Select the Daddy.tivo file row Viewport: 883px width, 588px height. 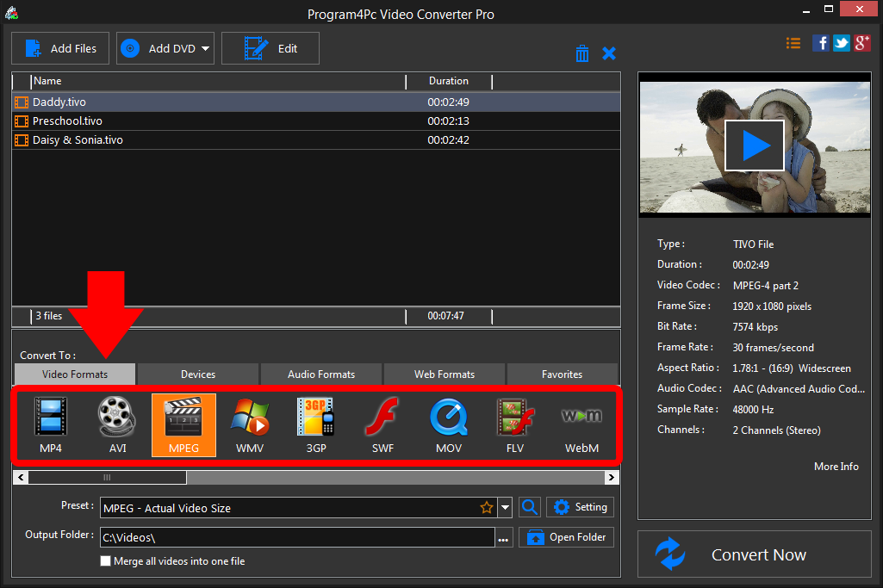click(x=316, y=102)
